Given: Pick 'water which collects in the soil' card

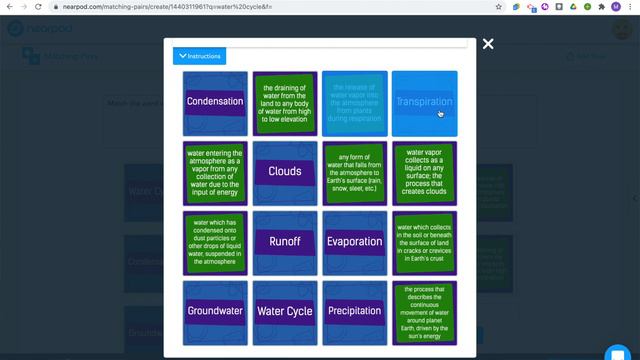Looking at the screenshot, I should tap(424, 243).
